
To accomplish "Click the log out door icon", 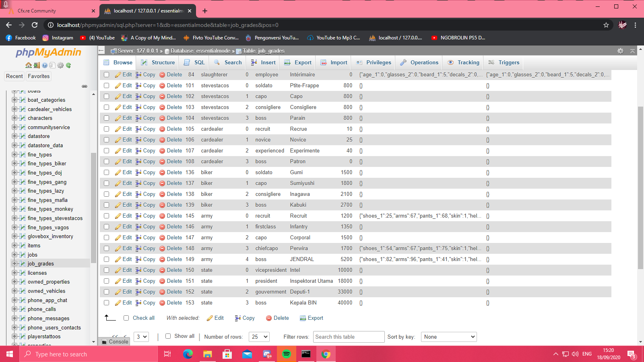I will (37, 65).
